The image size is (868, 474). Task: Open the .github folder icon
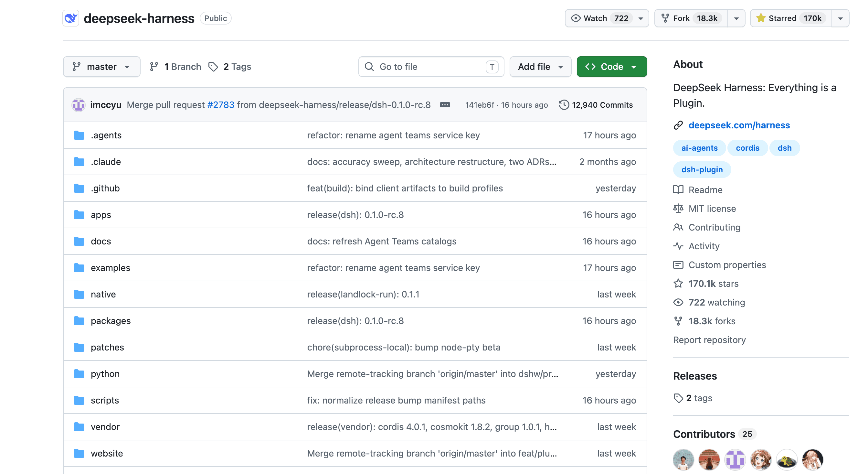[79, 188]
